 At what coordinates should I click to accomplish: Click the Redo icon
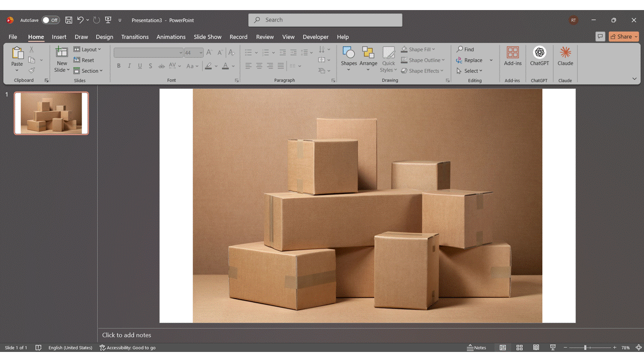97,20
